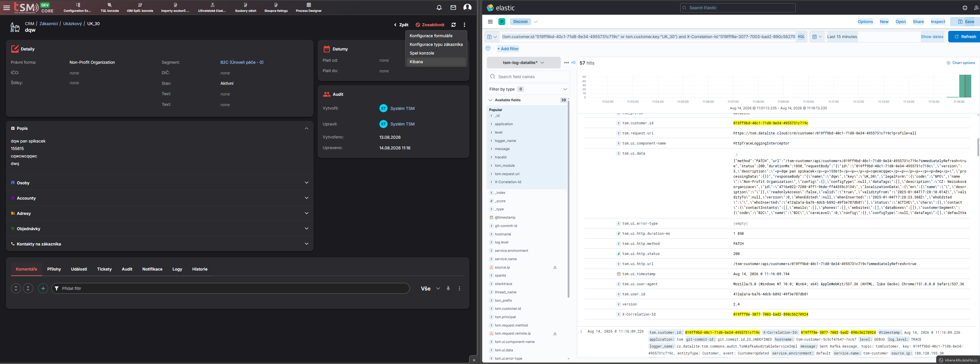980x364 pixels.
Task: Open the B2C (Úroveň péče - 0) segment link
Action: coord(242,62)
